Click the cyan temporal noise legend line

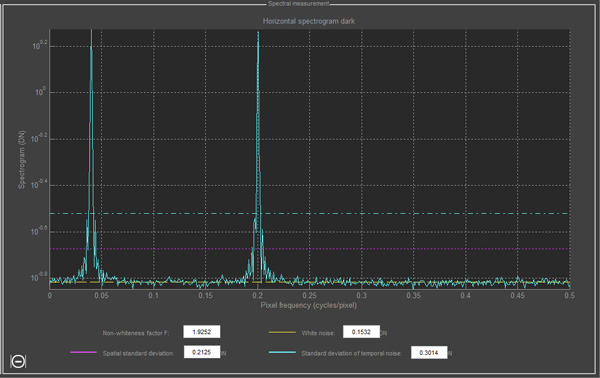[x=282, y=352]
